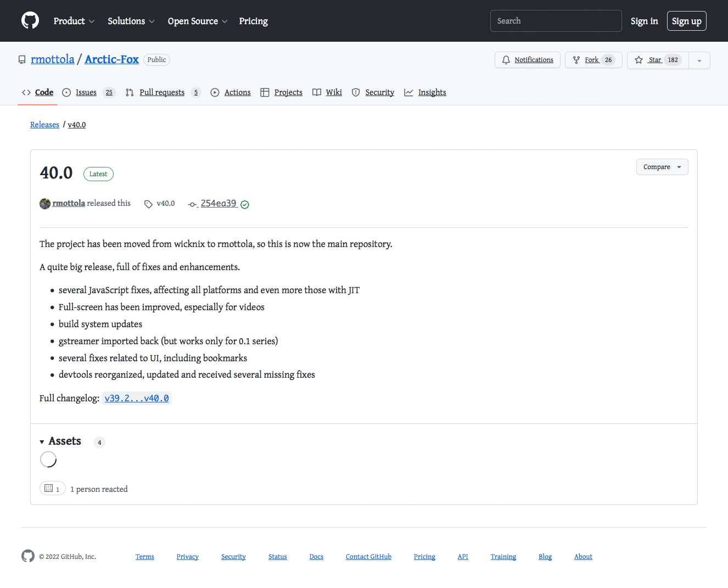Open the About footer link
The height and width of the screenshot is (588, 728).
tap(583, 557)
